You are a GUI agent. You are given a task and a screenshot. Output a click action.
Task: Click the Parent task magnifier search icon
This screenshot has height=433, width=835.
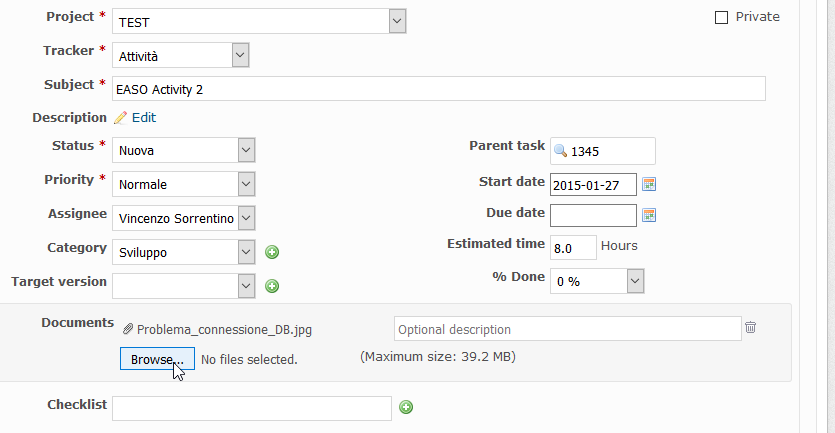coord(560,151)
